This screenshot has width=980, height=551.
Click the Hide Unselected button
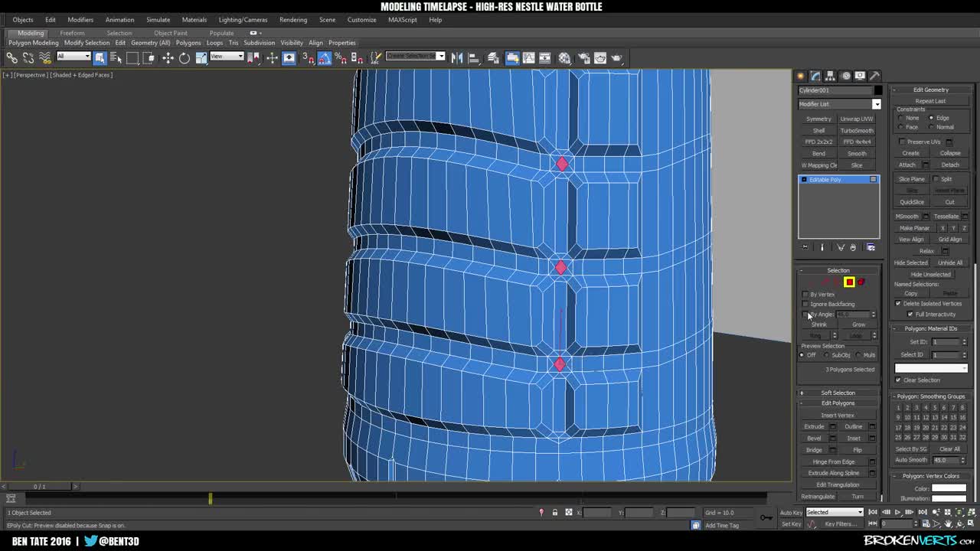[x=931, y=274]
